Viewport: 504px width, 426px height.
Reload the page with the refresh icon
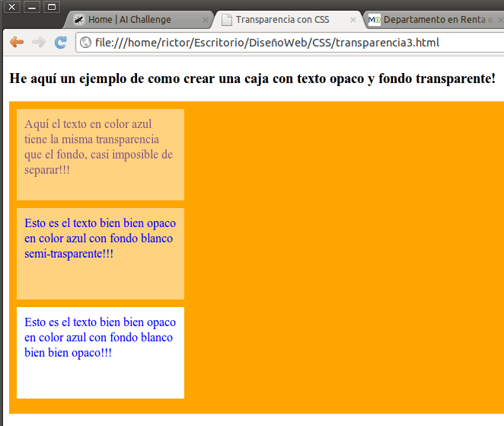tap(60, 42)
